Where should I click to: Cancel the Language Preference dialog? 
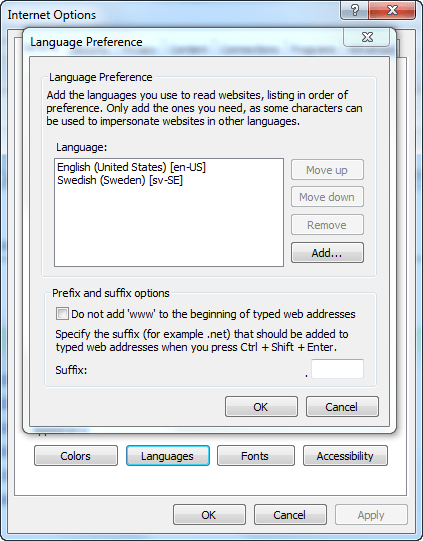[x=342, y=406]
